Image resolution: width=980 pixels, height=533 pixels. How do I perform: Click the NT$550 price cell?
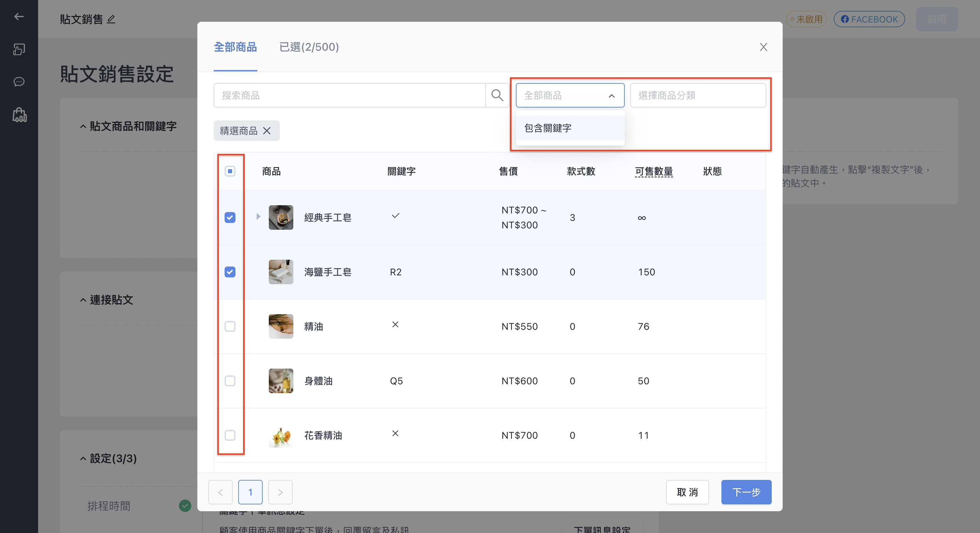(x=519, y=326)
